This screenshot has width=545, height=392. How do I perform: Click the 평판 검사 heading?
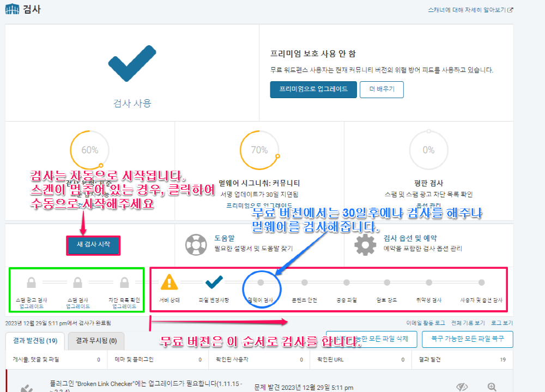tap(428, 183)
